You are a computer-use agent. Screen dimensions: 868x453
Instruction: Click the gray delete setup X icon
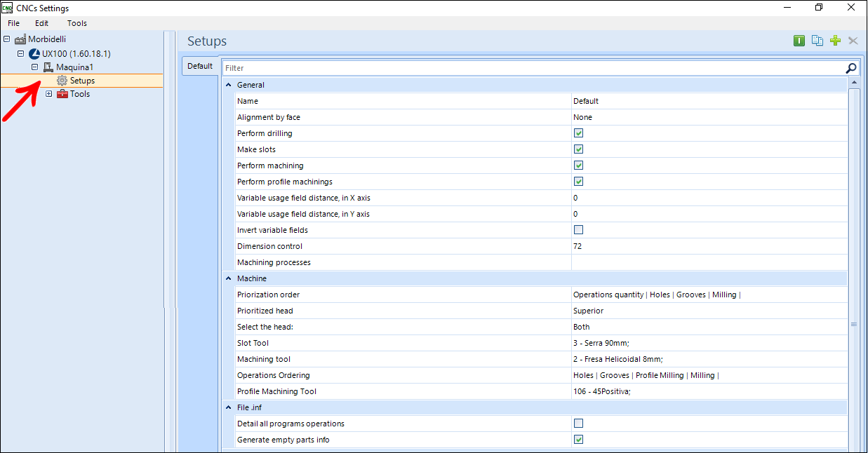click(853, 41)
